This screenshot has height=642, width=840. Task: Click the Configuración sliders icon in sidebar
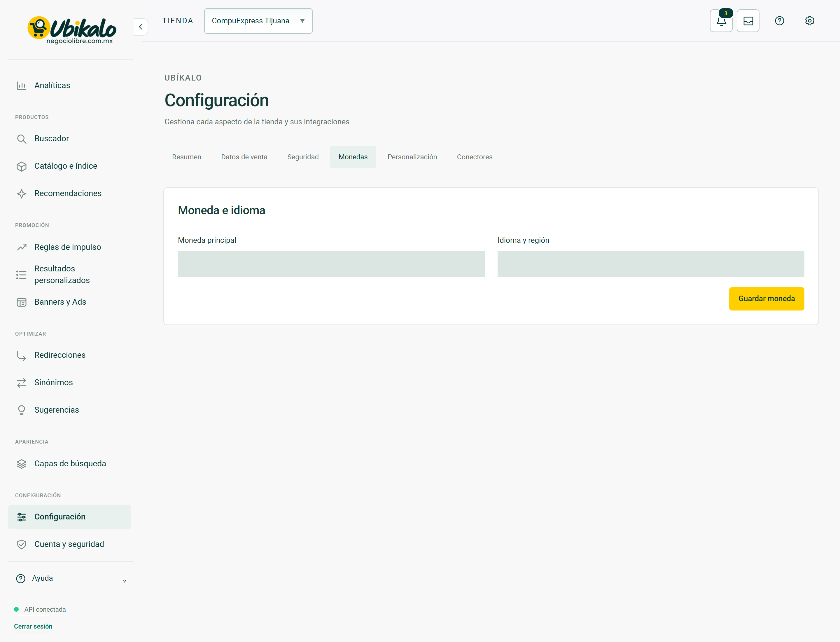click(x=21, y=517)
